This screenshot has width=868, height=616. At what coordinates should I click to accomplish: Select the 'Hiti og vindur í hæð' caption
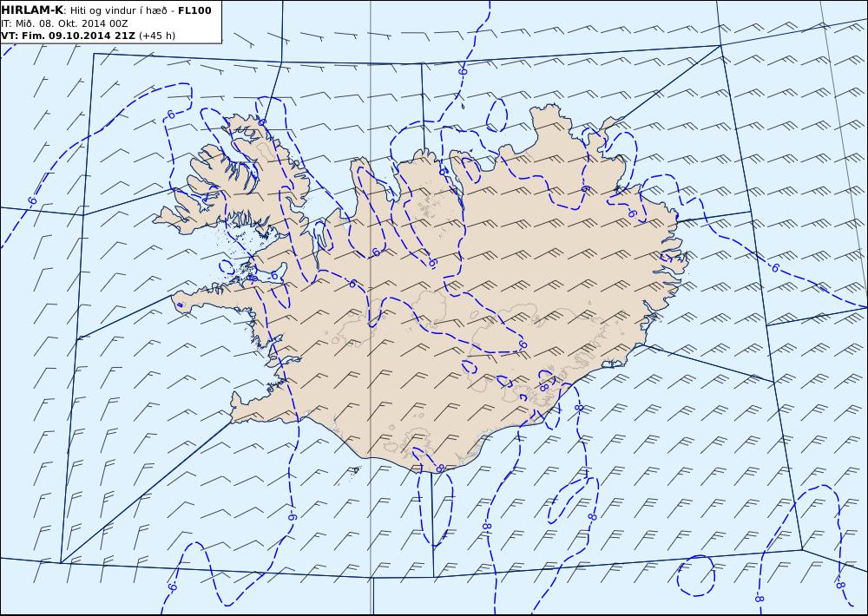(117, 11)
